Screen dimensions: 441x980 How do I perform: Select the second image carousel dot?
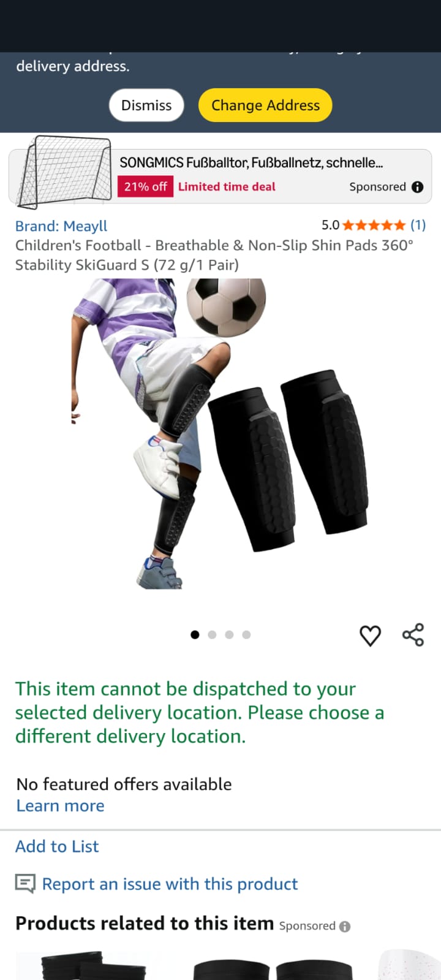[212, 635]
